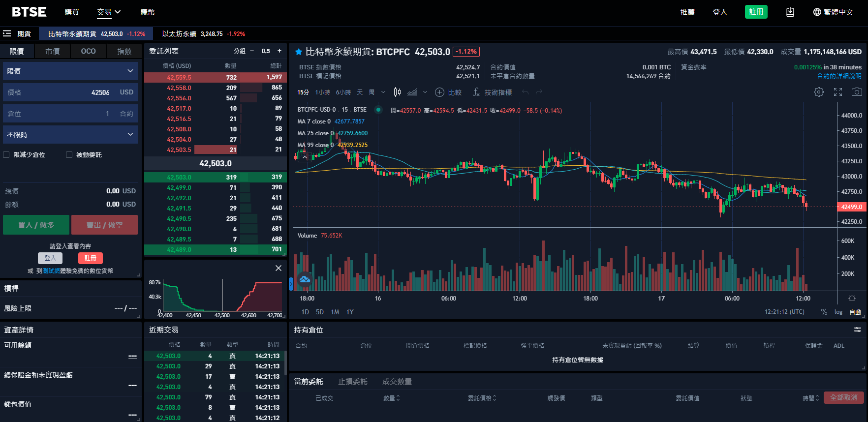The width and height of the screenshot is (868, 422).
Task: Toggle percent scale on chart
Action: tap(824, 312)
